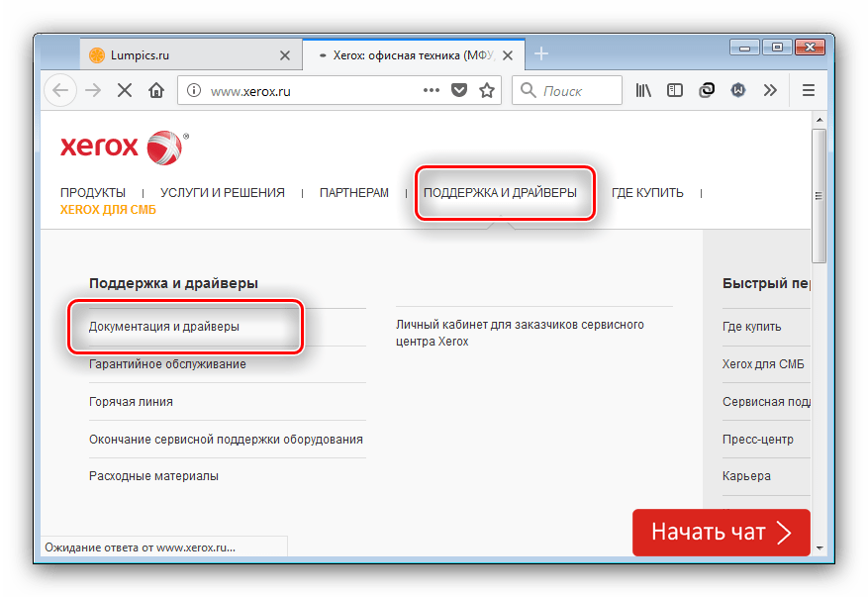868x597 pixels.
Task: Open the ПОДДЕРЖКА И ДРАЙВЕРЫ menu
Action: (500, 193)
